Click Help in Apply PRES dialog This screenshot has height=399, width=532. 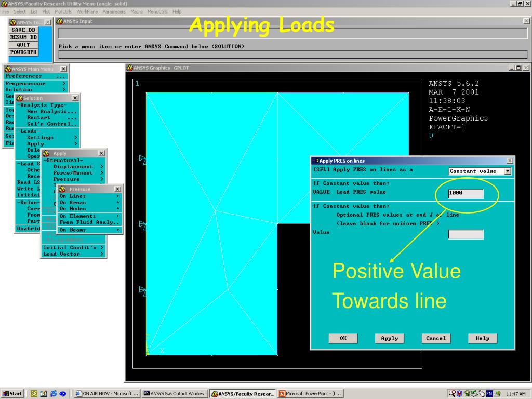pos(483,338)
